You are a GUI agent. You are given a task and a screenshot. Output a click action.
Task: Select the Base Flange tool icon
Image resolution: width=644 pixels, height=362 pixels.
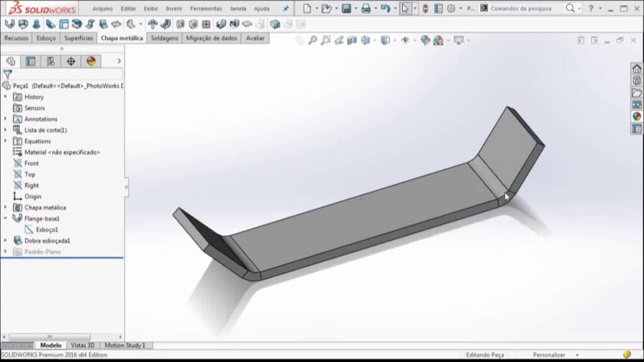point(9,25)
